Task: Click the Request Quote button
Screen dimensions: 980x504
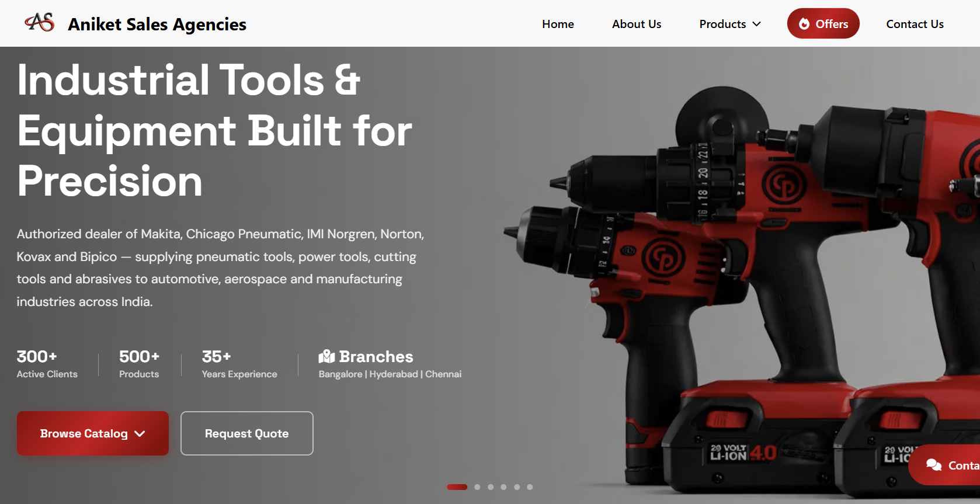Action: (247, 433)
